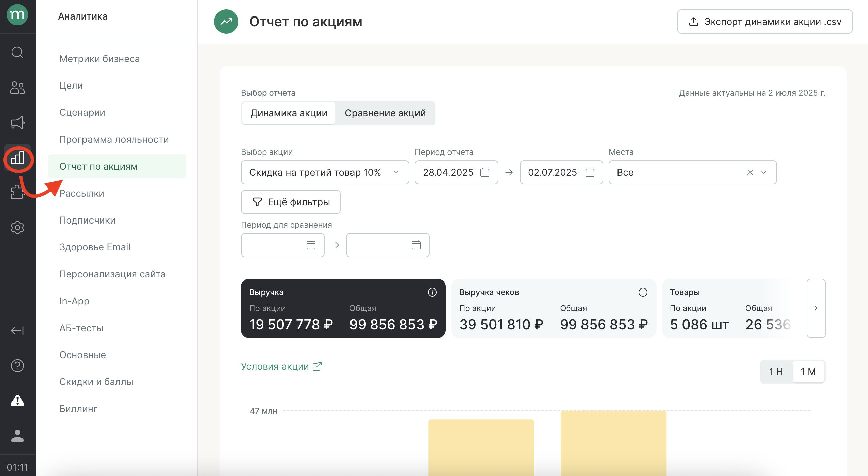Screen dimensions: 868x476
Task: Click the Аналитика section header
Action: (x=83, y=16)
